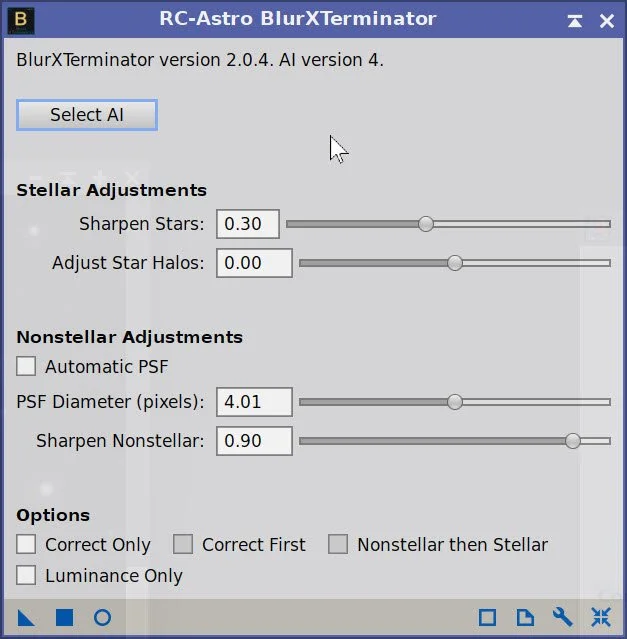Click the RC-Astro BlurXTerminator title text
The image size is (627, 639).
(x=298, y=19)
